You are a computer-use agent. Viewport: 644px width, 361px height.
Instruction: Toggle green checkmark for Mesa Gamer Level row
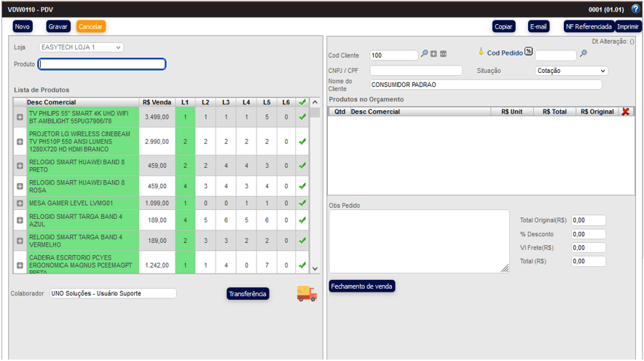[x=302, y=203]
